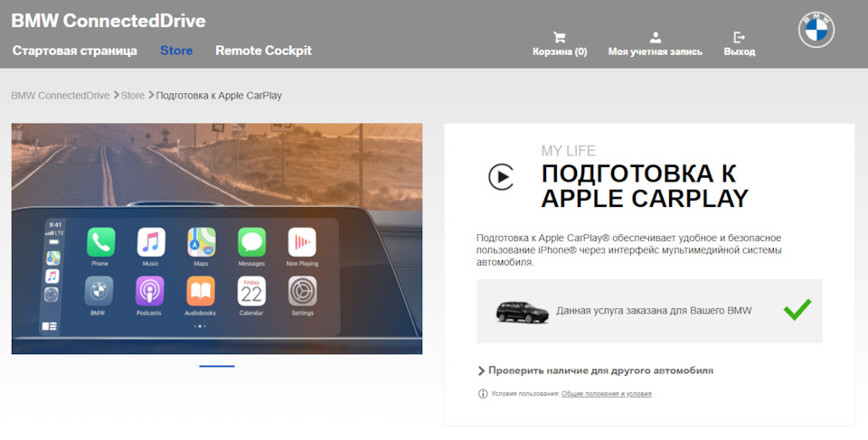Click the logout door icon

[x=739, y=38]
